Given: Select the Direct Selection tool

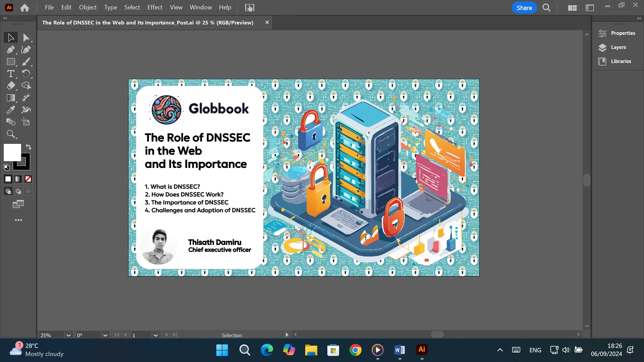Looking at the screenshot, I should [26, 38].
